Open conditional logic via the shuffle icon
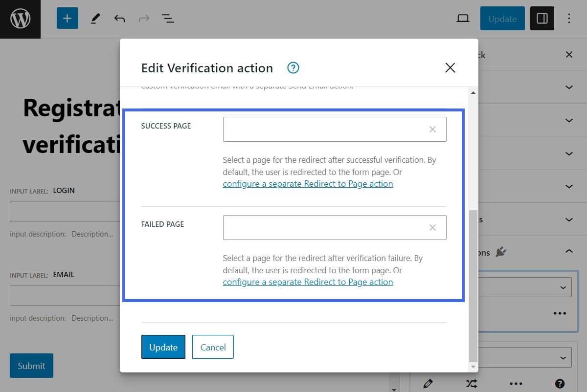This screenshot has height=392, width=587. 472,384
